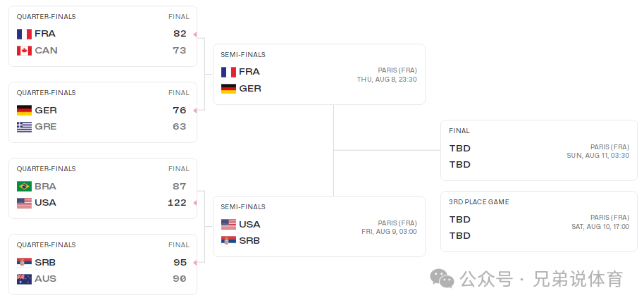This screenshot has height=305, width=644.
Task: Click the Canada flag icon
Action: point(24,51)
